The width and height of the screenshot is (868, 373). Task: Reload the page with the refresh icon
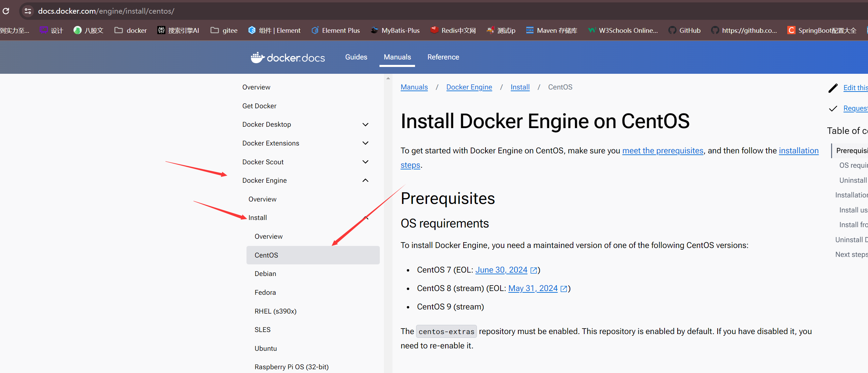6,11
